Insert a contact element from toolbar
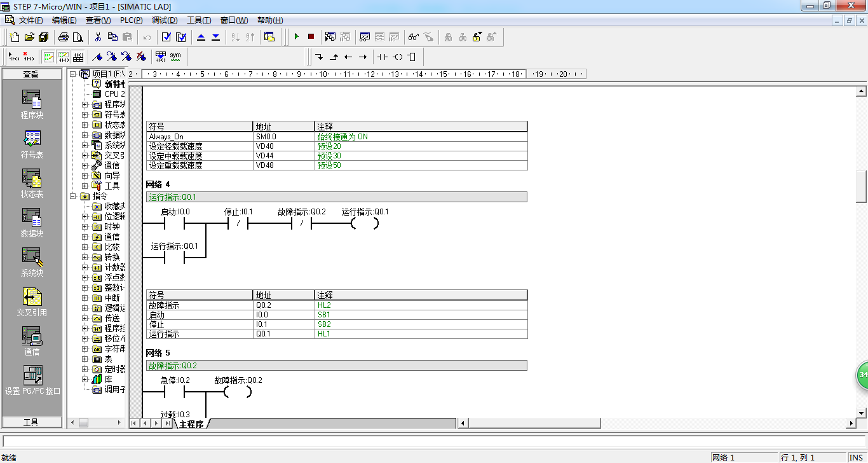Viewport: 868px width, 463px height. [x=382, y=57]
